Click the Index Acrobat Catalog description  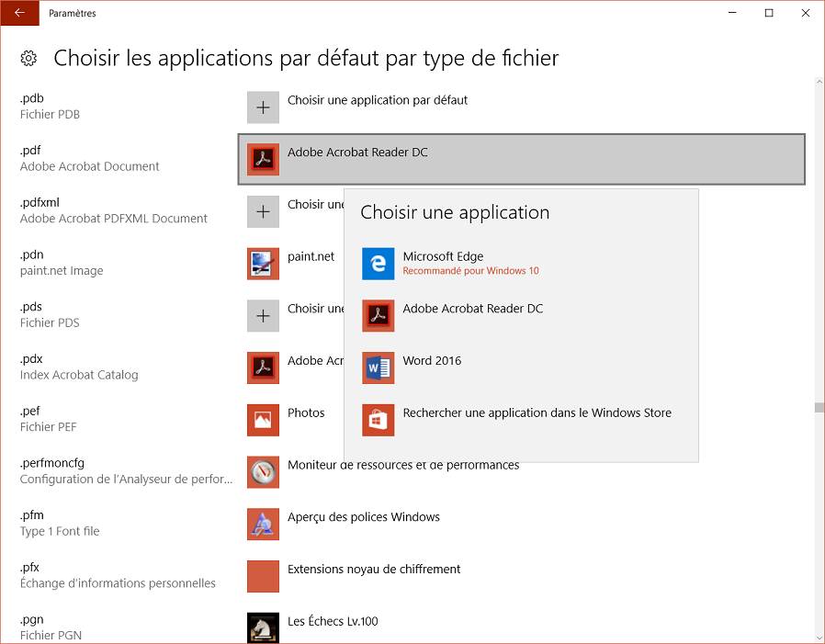click(x=79, y=375)
